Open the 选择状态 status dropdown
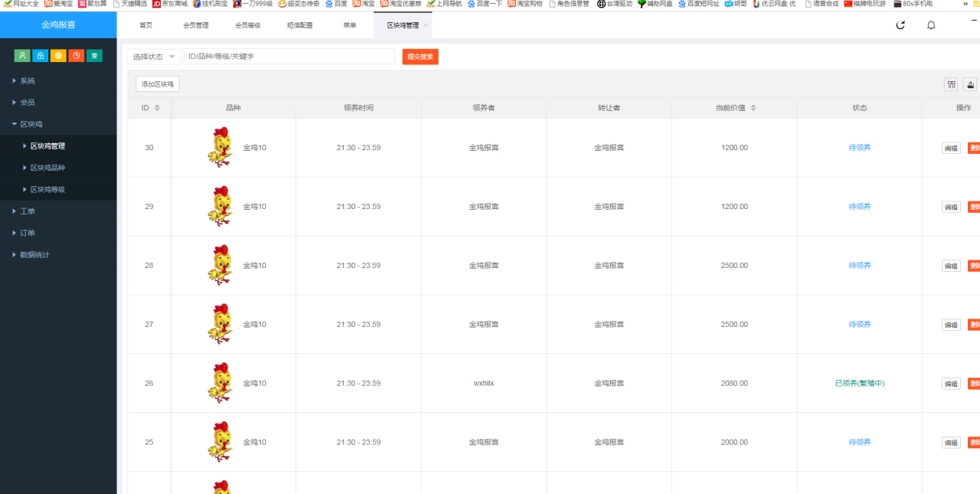The width and height of the screenshot is (980, 494). (153, 57)
